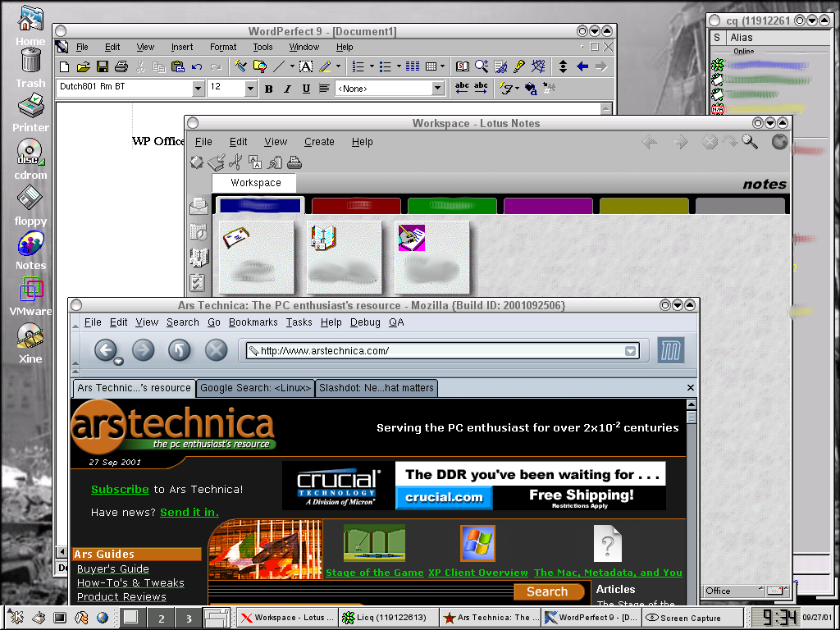Cut selection with WordPerfect scissors icon
Screen dimensions: 840x630
click(140, 66)
